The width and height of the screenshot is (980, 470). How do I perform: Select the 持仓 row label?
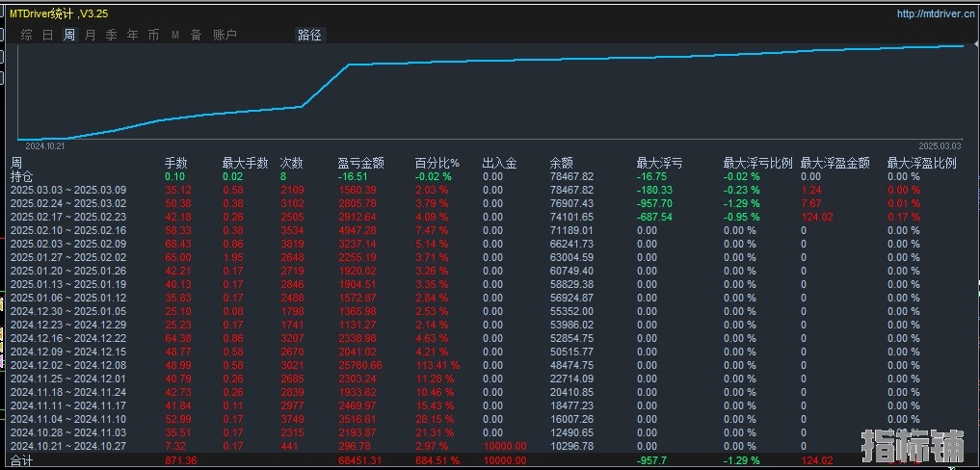(22, 177)
